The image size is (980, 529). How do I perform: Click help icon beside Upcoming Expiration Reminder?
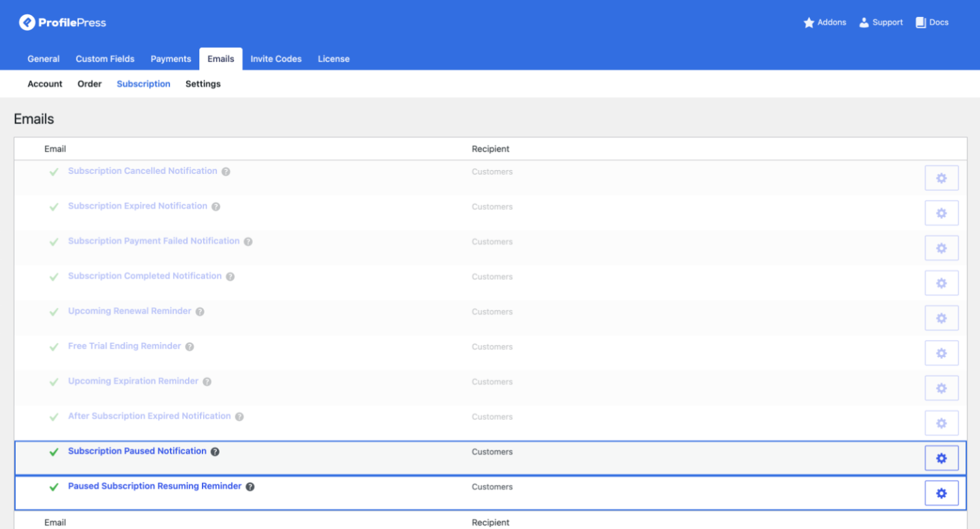[207, 382]
